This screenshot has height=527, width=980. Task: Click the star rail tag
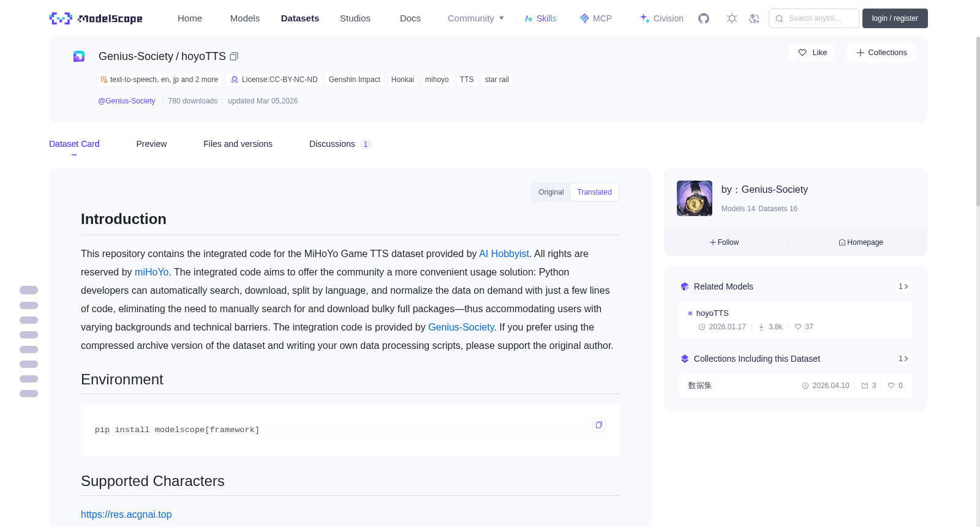click(497, 80)
